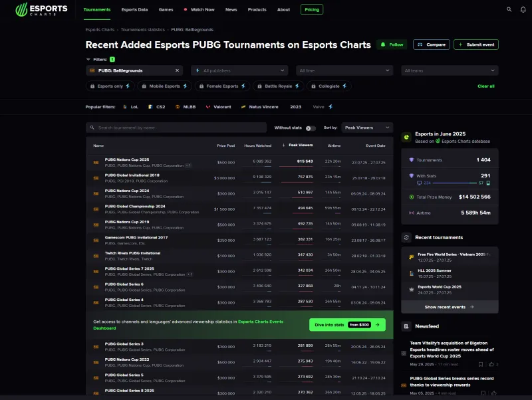The width and height of the screenshot is (532, 400).
Task: Select the 2023 popular filter
Action: click(x=295, y=107)
